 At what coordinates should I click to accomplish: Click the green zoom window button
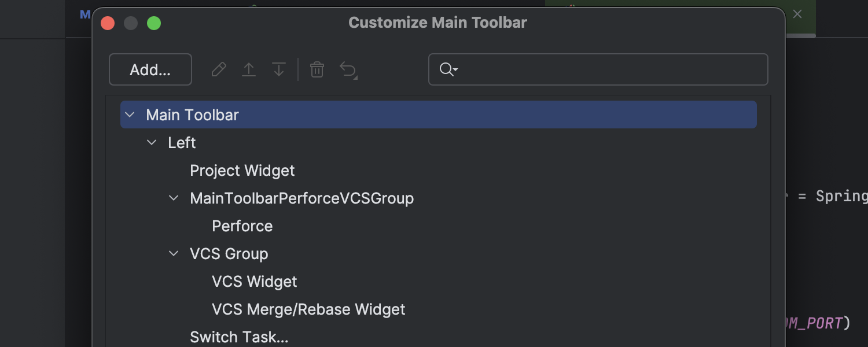[x=154, y=23]
